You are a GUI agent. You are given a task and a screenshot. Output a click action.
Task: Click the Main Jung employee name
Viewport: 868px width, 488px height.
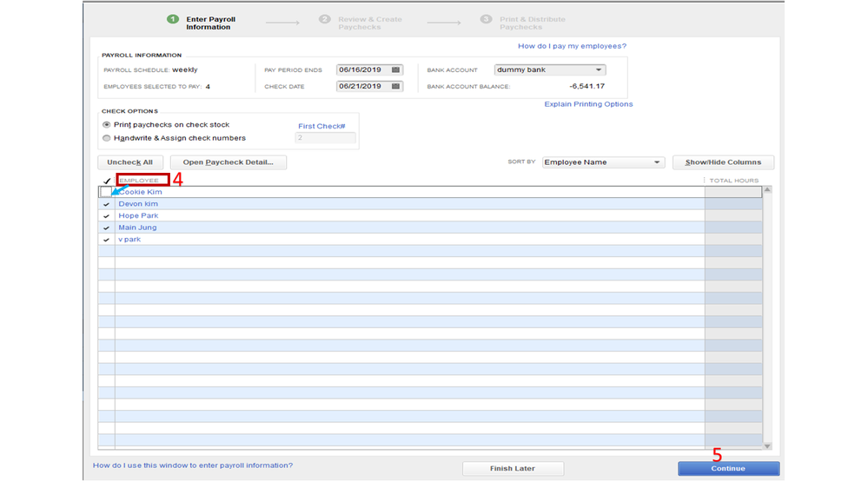(x=137, y=228)
